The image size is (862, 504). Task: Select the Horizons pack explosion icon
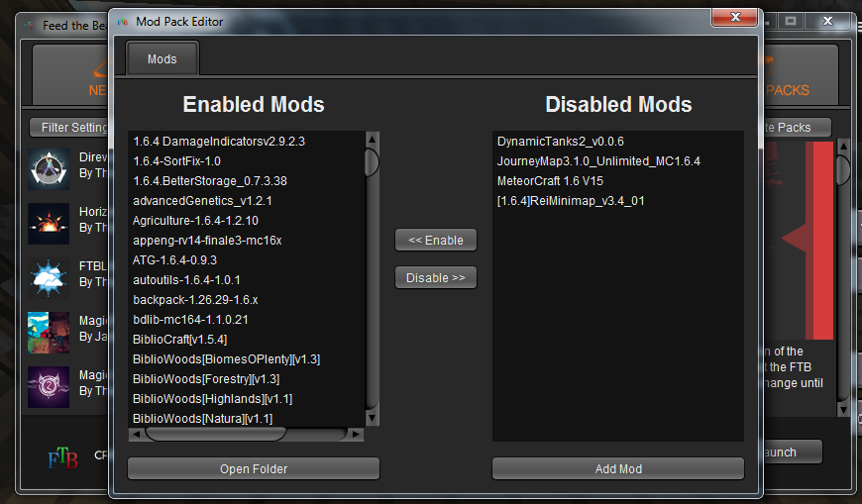point(49,224)
